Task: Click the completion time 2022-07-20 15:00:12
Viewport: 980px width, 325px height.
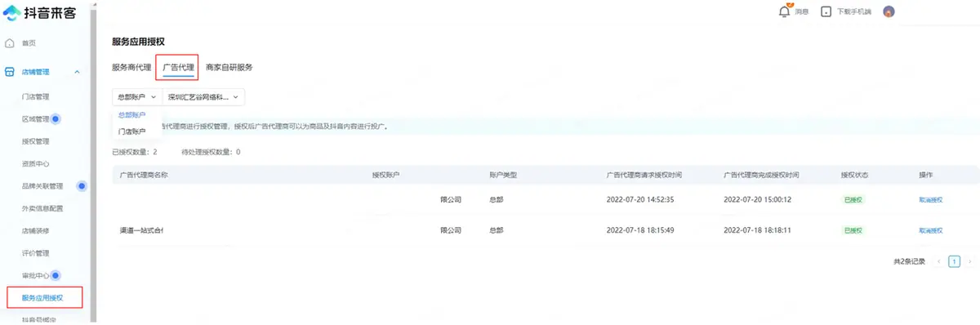Action: [757, 199]
